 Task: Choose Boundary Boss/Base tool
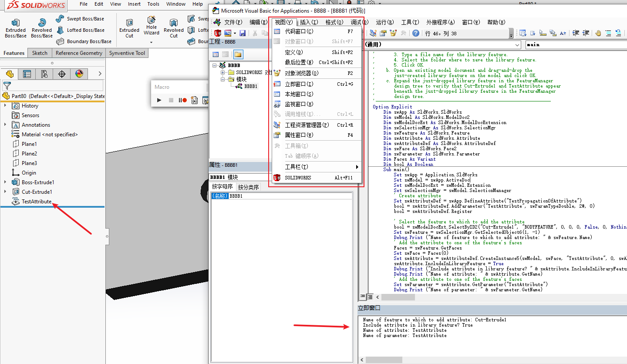click(84, 41)
